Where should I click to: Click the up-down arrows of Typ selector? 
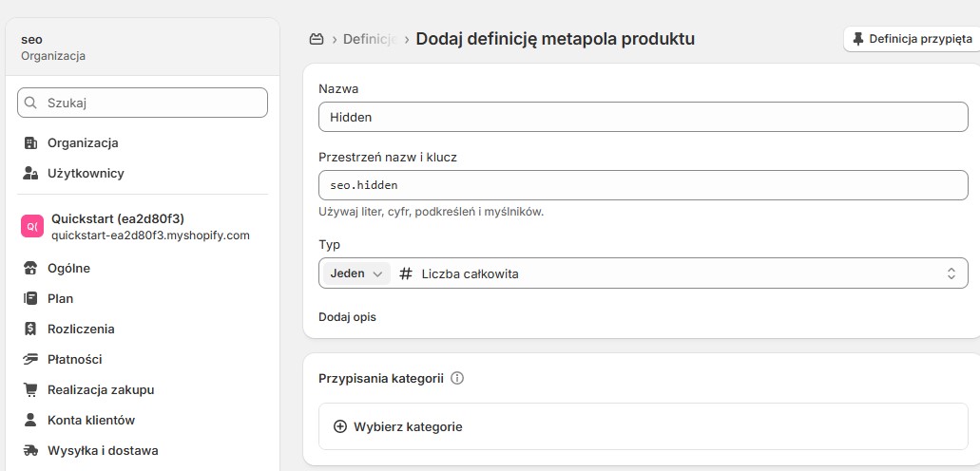[951, 273]
